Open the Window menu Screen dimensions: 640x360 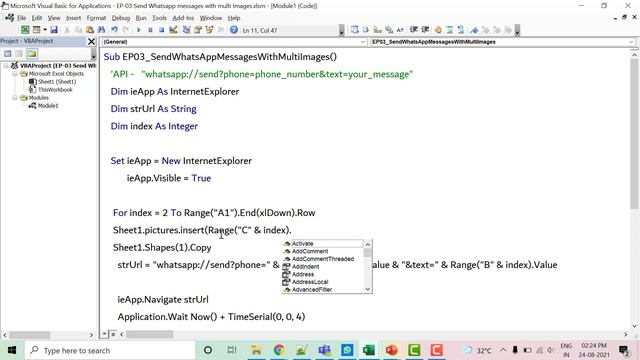211,18
